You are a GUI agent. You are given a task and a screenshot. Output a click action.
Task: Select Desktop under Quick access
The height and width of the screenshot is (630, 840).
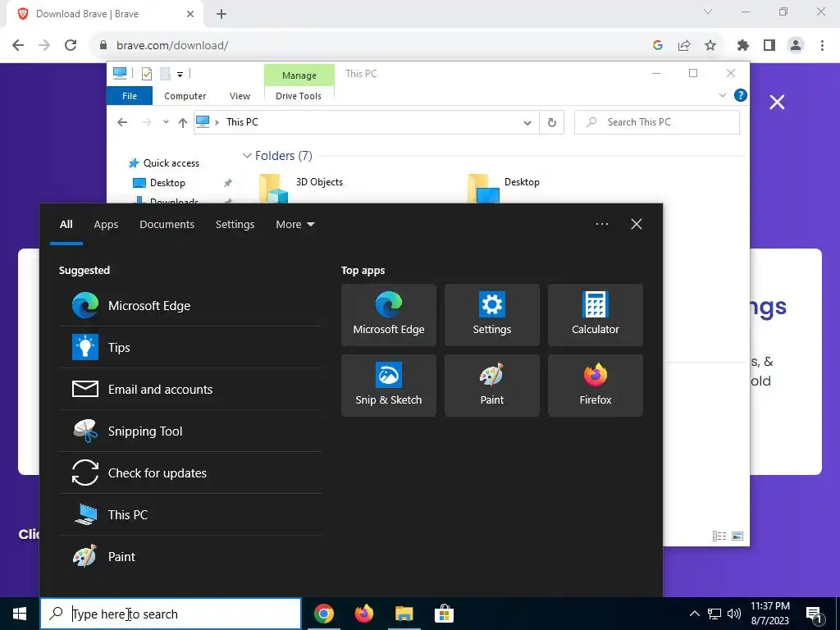click(167, 183)
